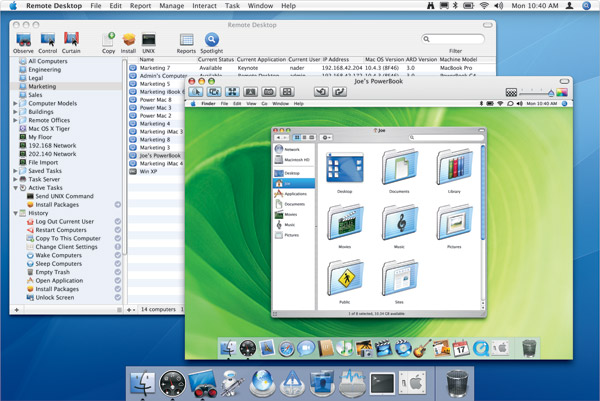Open the Interact menu
600x401 pixels.
204,6
